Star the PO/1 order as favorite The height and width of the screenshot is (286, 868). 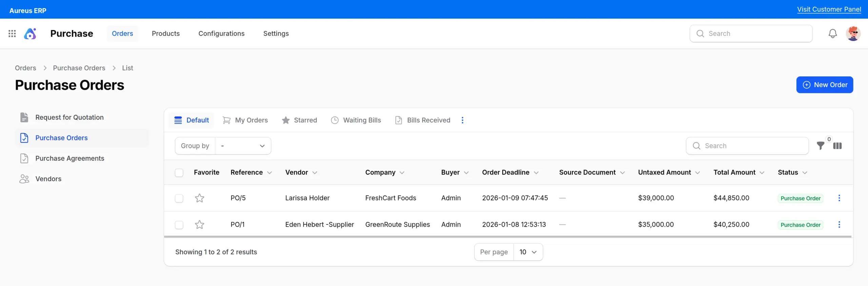tap(199, 225)
